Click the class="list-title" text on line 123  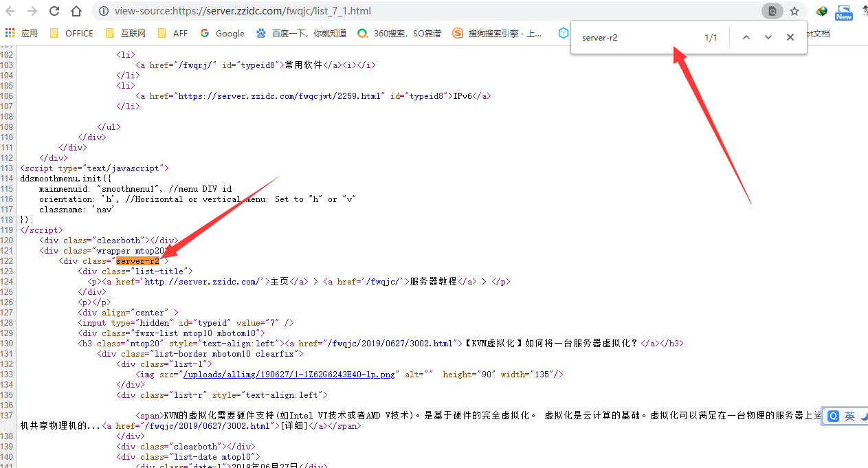click(145, 271)
